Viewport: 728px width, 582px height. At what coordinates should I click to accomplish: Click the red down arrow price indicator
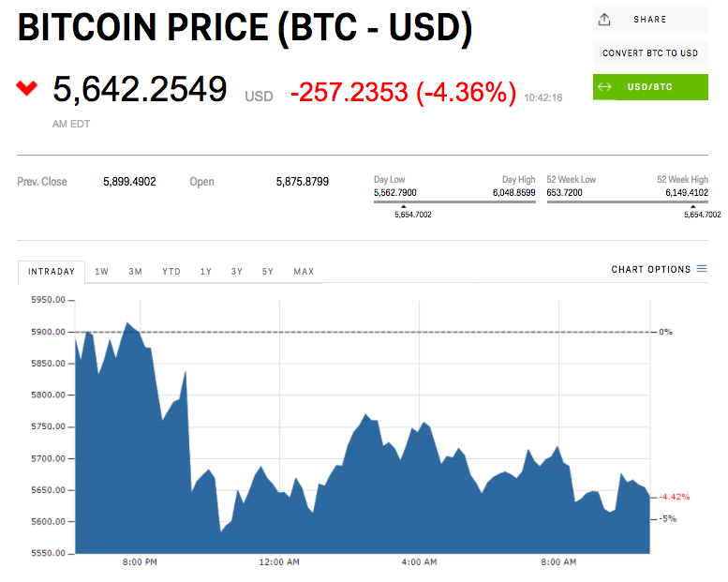(x=26, y=88)
